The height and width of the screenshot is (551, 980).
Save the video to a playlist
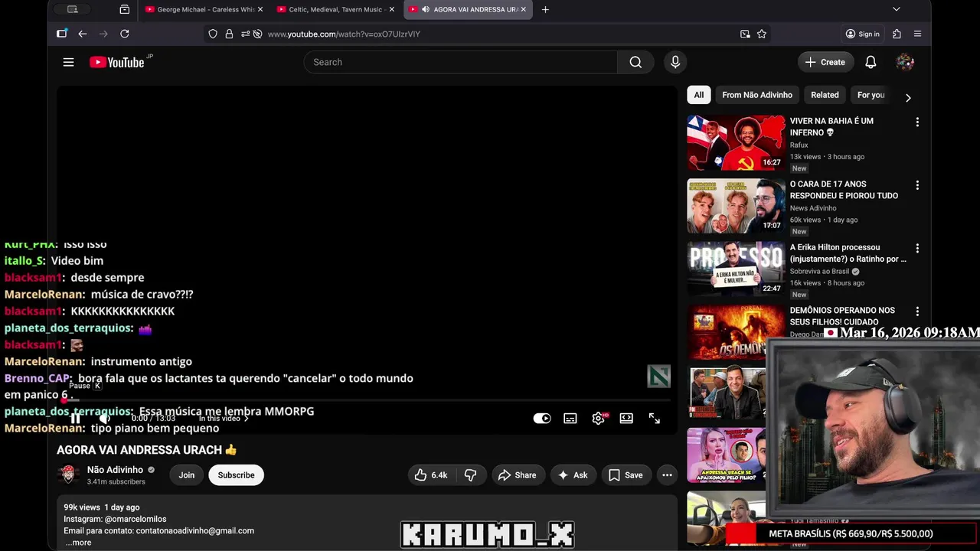(626, 475)
